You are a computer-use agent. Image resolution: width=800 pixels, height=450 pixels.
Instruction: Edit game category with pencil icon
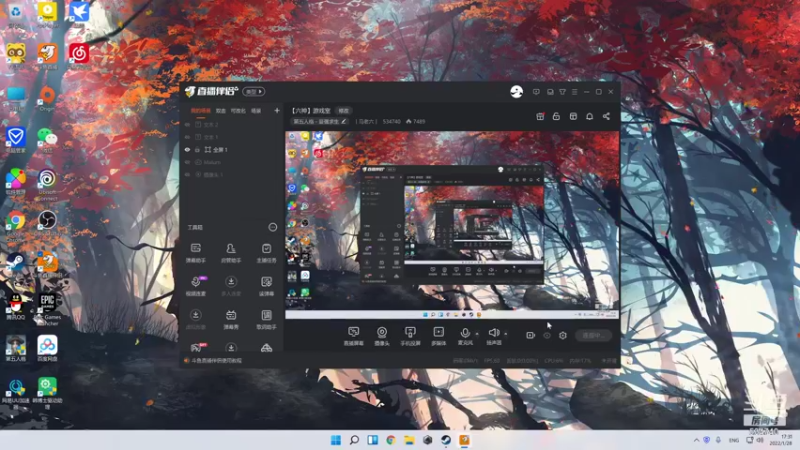(344, 121)
